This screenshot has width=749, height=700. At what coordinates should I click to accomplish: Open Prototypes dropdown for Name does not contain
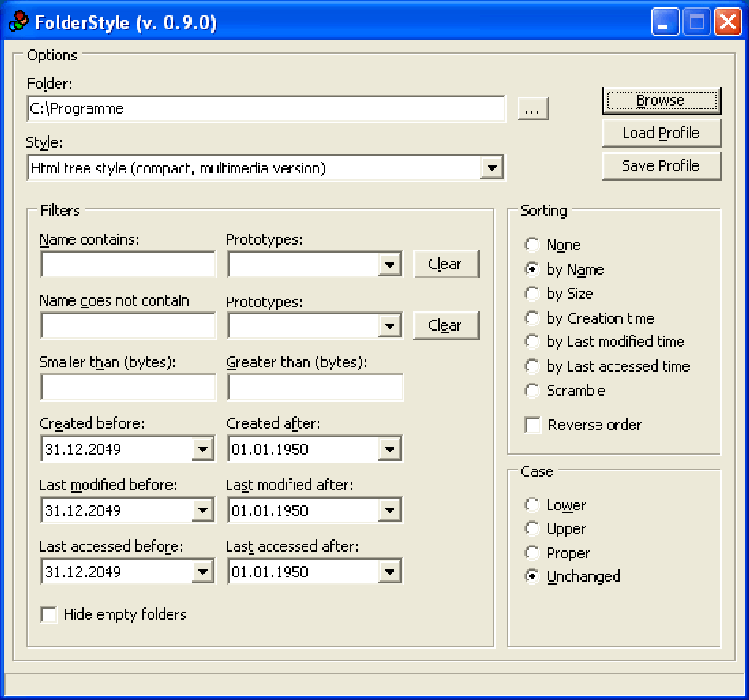click(x=390, y=326)
